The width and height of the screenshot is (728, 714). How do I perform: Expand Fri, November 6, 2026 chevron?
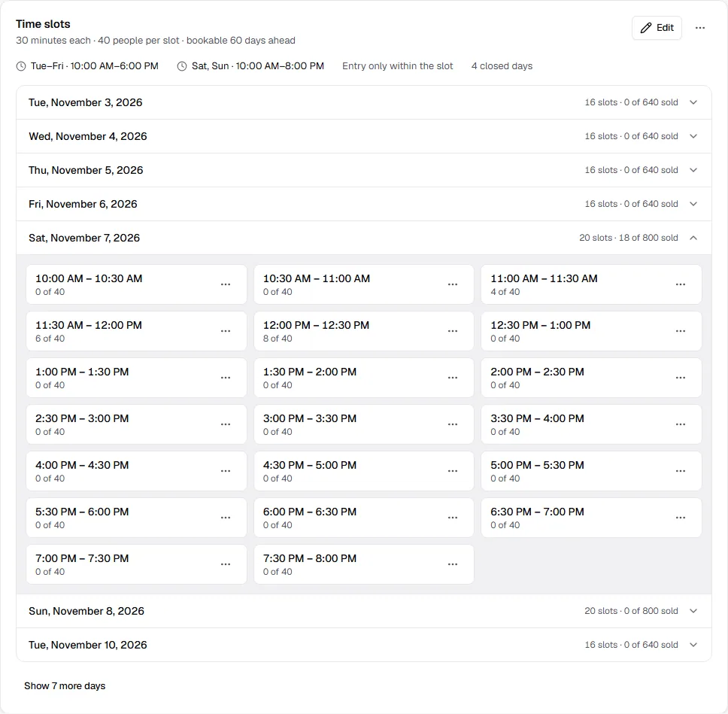pyautogui.click(x=693, y=204)
